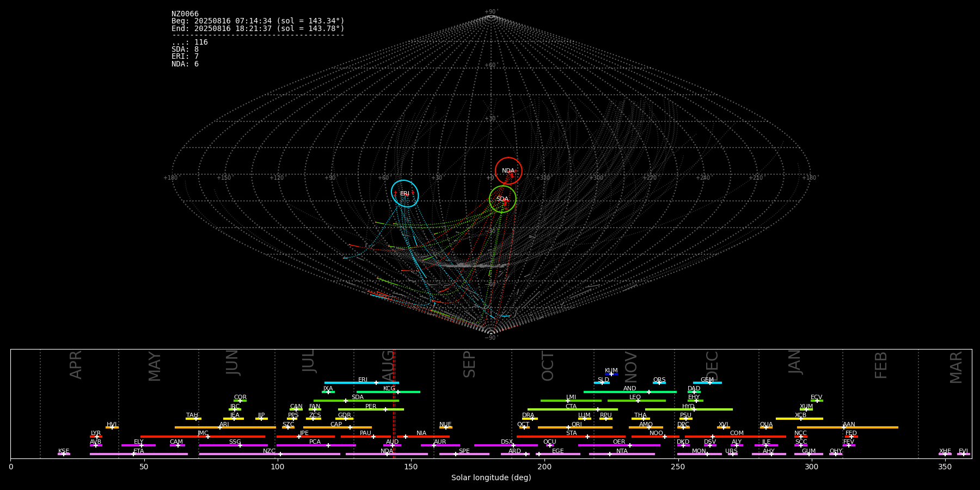The height and width of the screenshot is (490, 980).
Task: Click the STA shower bar in timeline
Action: pos(571,437)
